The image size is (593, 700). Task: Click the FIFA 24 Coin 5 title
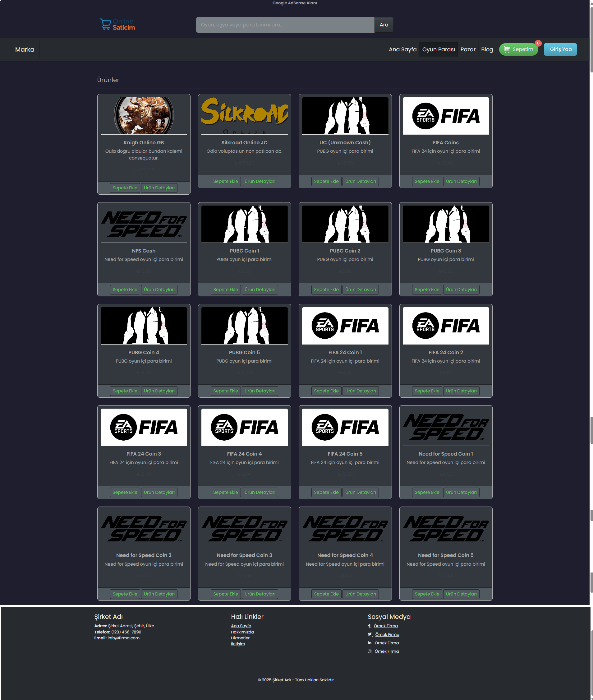345,454
